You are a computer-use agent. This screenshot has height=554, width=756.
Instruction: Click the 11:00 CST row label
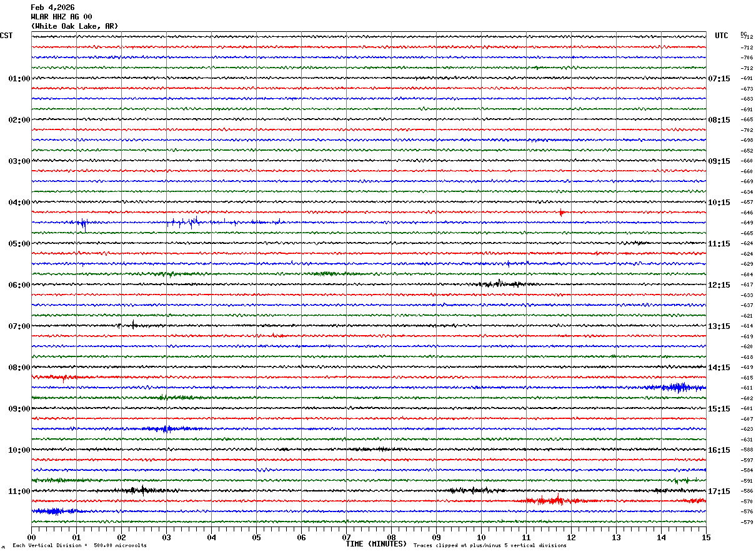19,491
